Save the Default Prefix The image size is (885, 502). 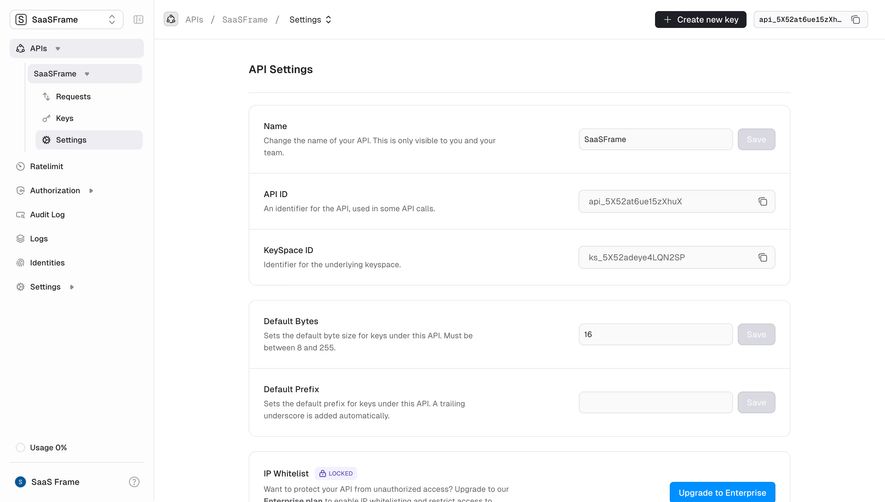tap(756, 402)
